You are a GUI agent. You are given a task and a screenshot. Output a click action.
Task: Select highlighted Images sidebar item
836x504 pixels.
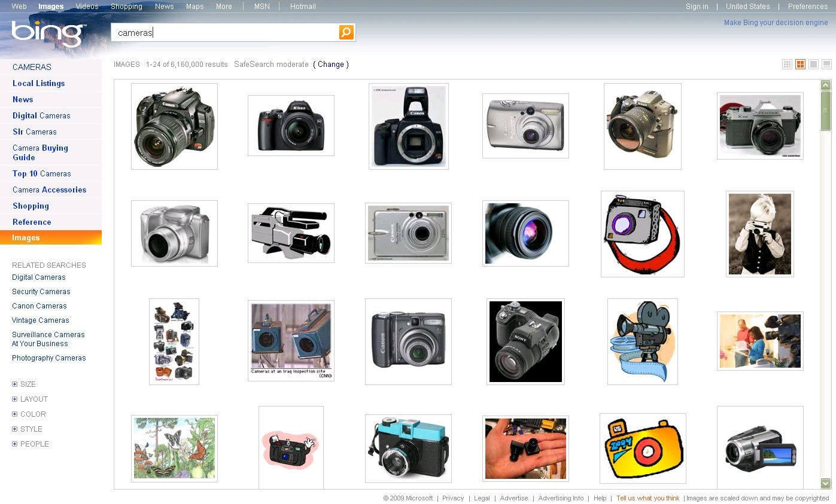51,237
